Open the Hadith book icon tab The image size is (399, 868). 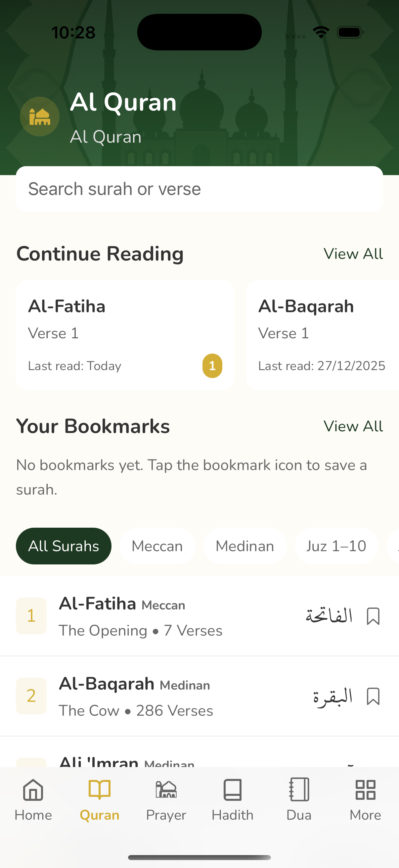232,790
